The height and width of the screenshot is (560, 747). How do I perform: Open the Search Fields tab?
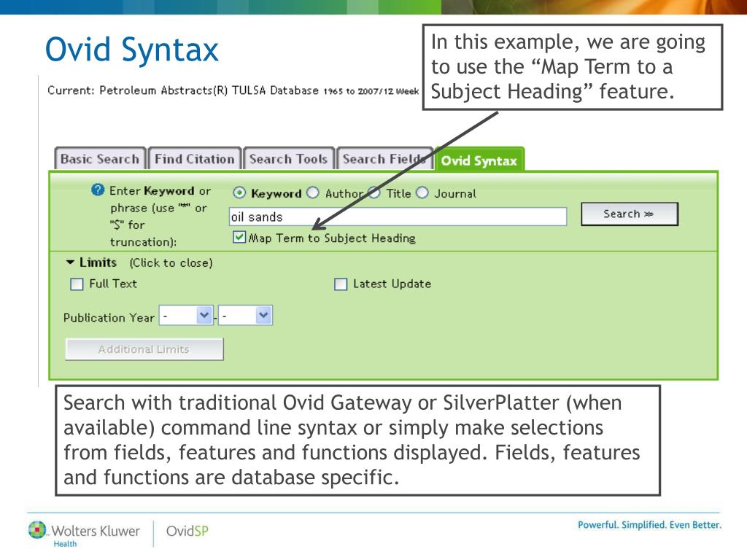tap(384, 159)
